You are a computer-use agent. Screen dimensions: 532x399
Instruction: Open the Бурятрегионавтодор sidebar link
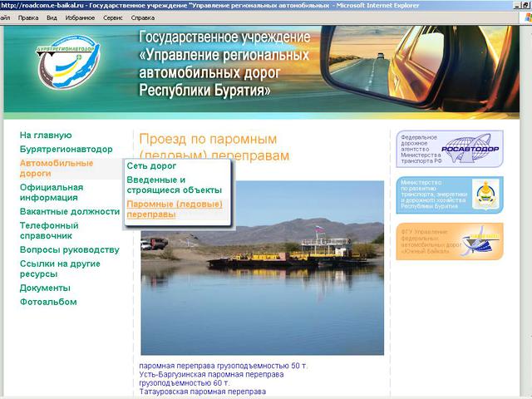tap(66, 150)
